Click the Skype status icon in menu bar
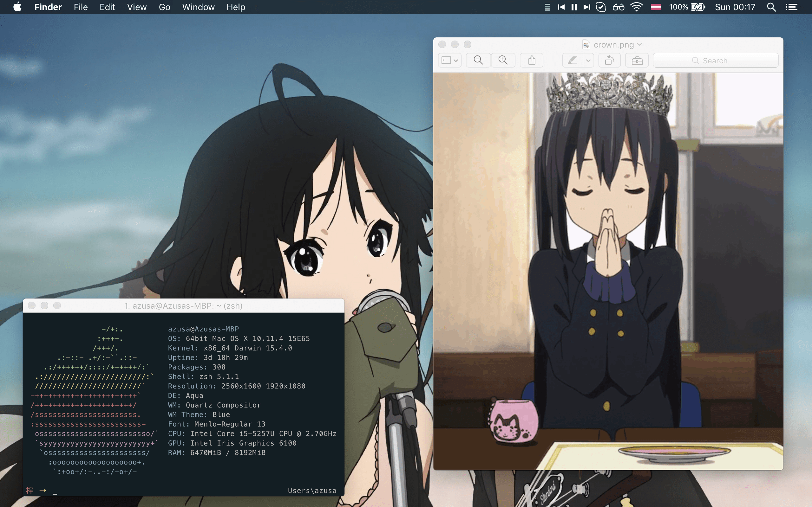Viewport: 812px width, 507px height. [601, 7]
